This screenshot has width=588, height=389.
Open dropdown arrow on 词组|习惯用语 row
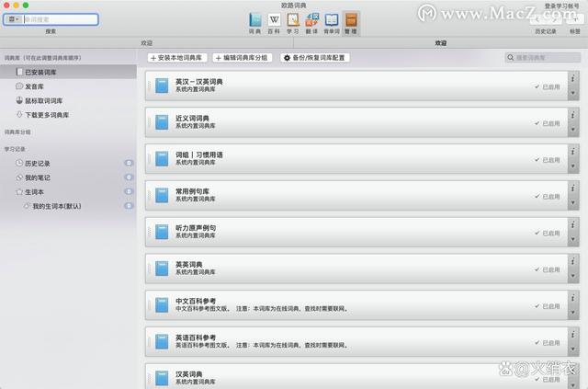(x=573, y=166)
